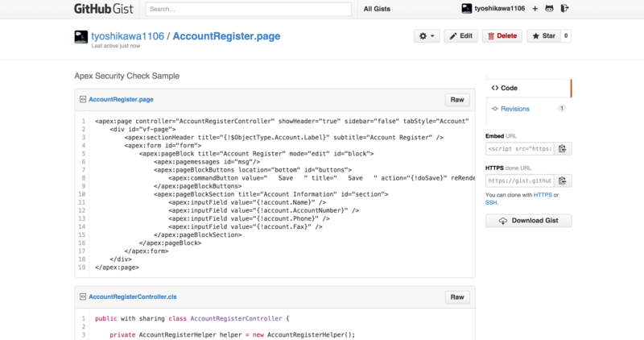Focus the Search gists field
The width and height of the screenshot is (644, 340).
[249, 9]
